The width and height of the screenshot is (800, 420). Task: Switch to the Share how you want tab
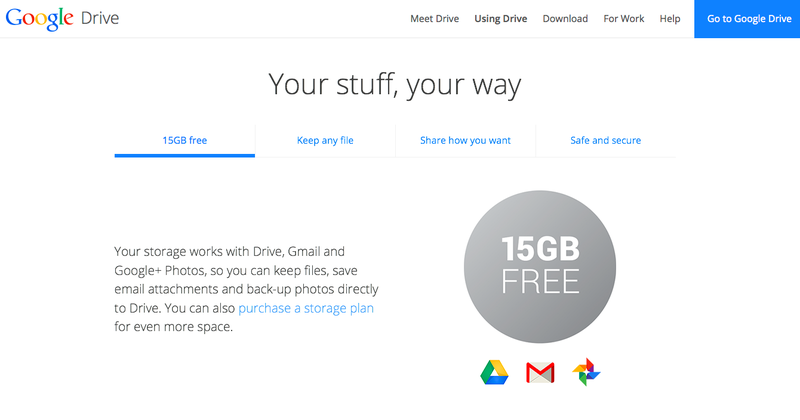[x=465, y=141]
